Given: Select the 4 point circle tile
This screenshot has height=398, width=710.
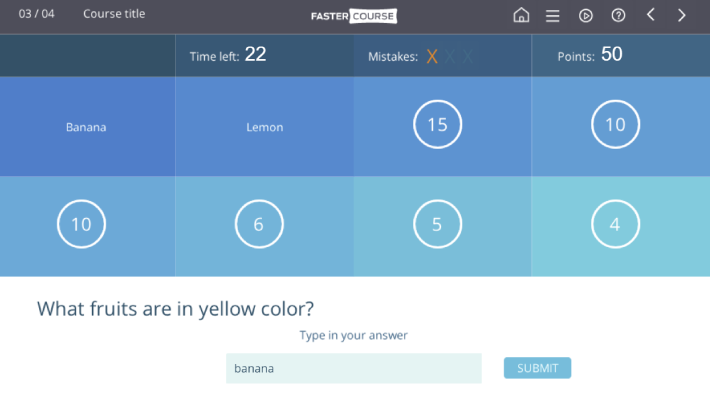Looking at the screenshot, I should coord(615,224).
